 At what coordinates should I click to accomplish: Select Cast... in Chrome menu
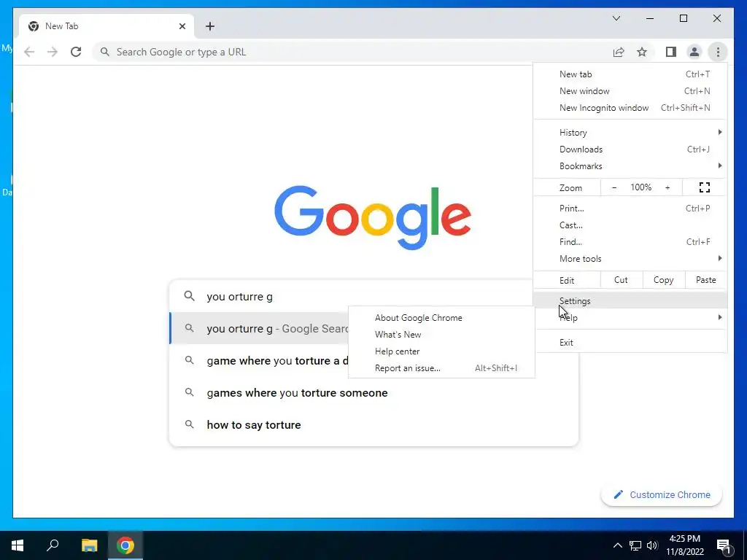[x=630, y=225]
